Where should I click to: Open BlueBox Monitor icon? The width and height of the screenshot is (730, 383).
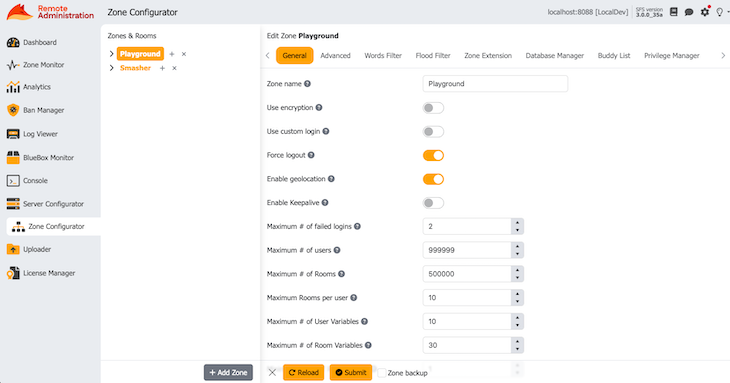[x=13, y=157]
